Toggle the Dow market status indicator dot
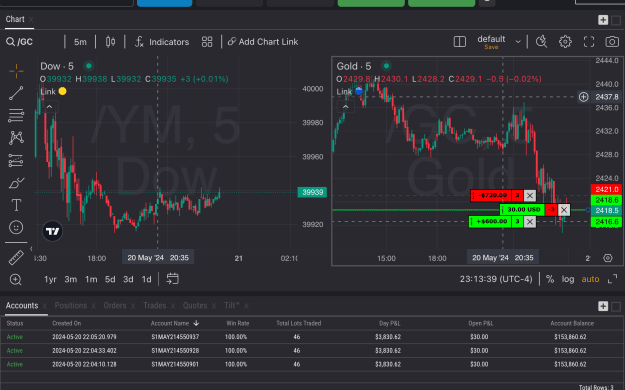 [x=89, y=66]
